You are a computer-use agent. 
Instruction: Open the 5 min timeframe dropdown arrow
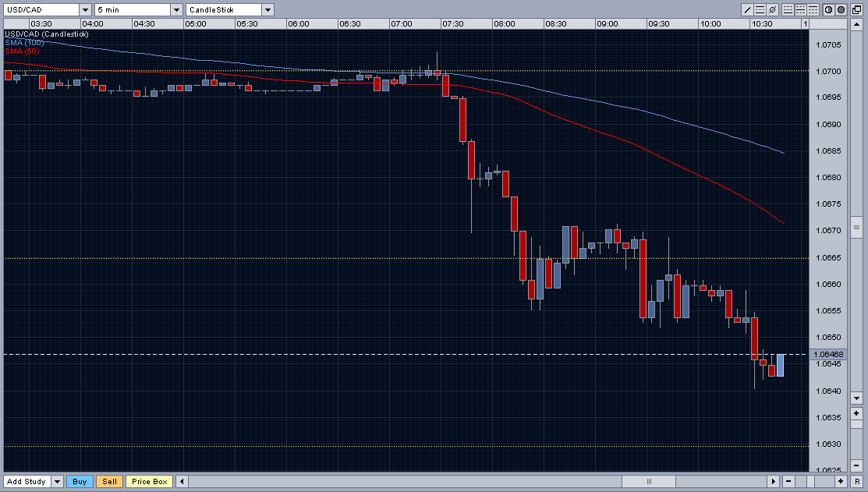click(x=176, y=9)
